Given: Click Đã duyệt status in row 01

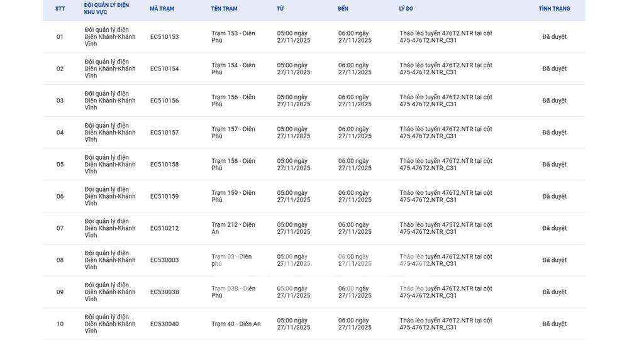Looking at the screenshot, I should tap(554, 37).
